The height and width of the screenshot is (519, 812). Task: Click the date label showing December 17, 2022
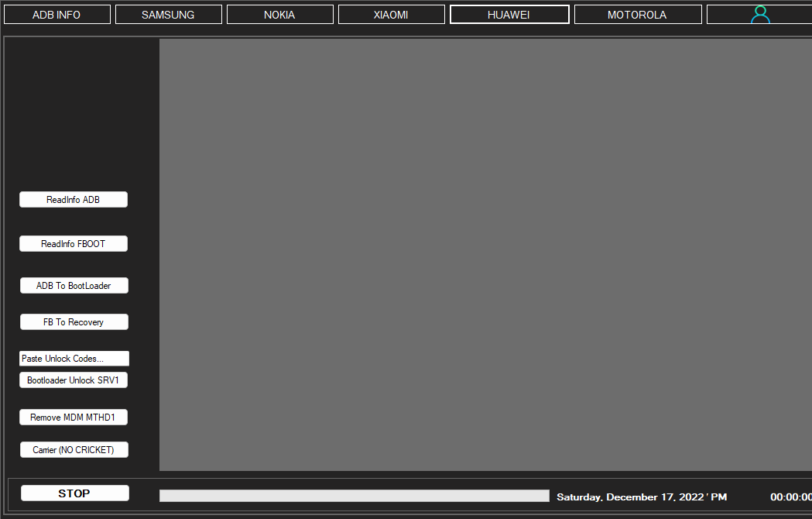(x=642, y=497)
